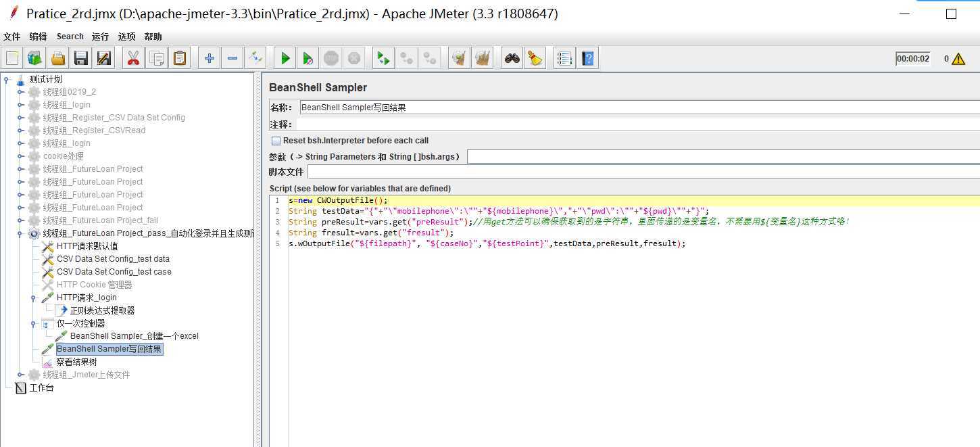The height and width of the screenshot is (447, 980).
Task: Click the Open file folder icon
Action: click(58, 59)
